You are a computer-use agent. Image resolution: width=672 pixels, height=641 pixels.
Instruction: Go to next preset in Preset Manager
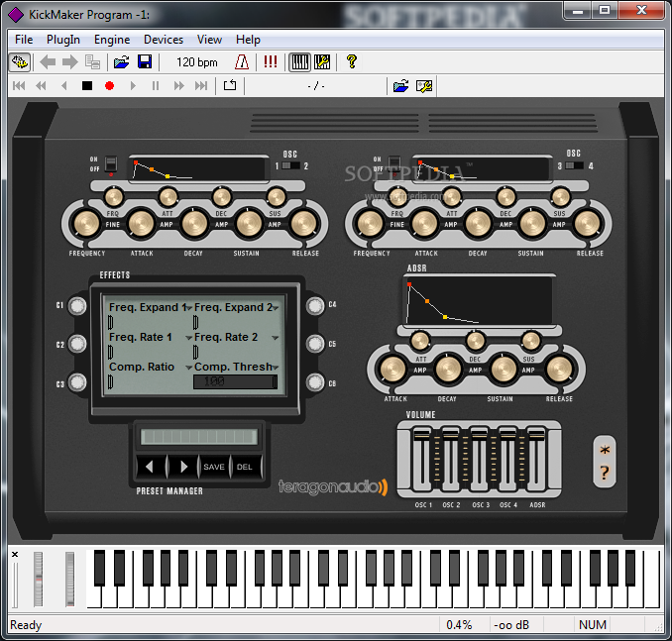coord(183,467)
